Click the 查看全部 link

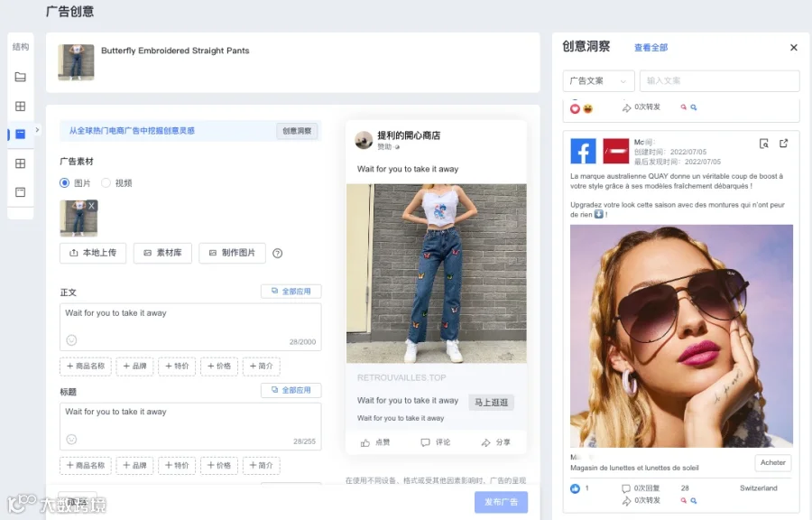tap(651, 48)
